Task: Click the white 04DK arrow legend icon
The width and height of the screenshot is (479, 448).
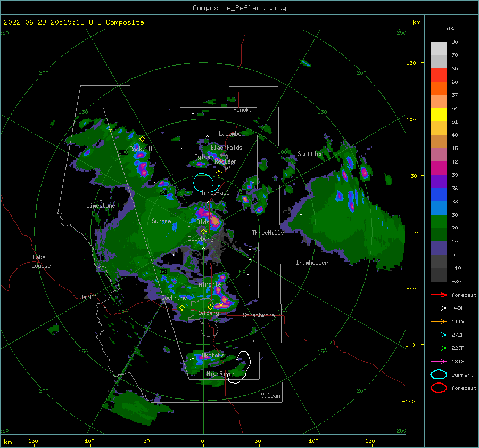Action: coord(439,308)
